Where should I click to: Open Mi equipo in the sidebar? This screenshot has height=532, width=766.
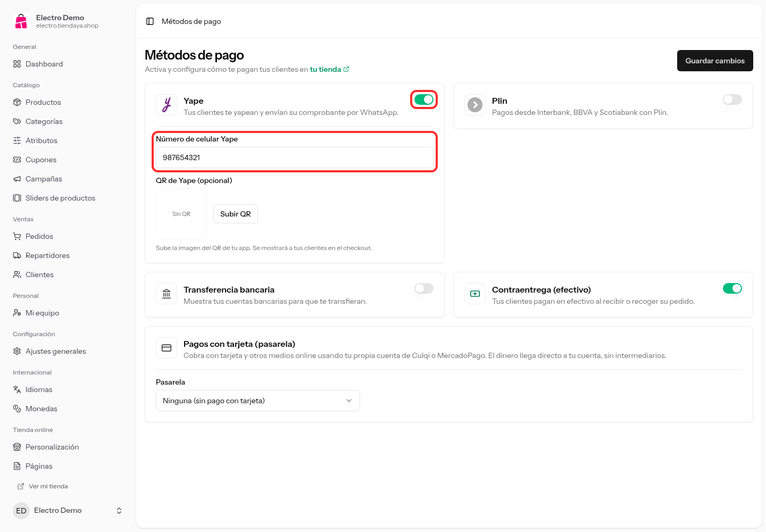(x=68, y=313)
